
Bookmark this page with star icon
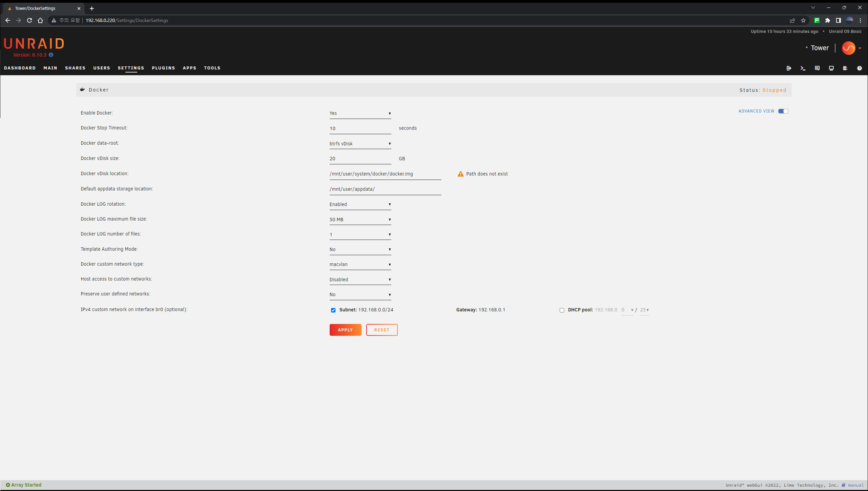803,20
